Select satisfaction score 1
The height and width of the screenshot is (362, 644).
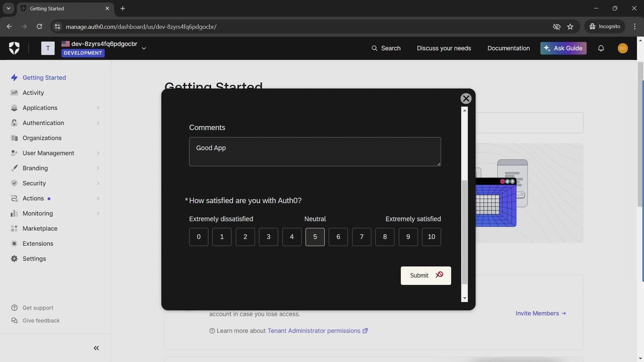point(222,237)
